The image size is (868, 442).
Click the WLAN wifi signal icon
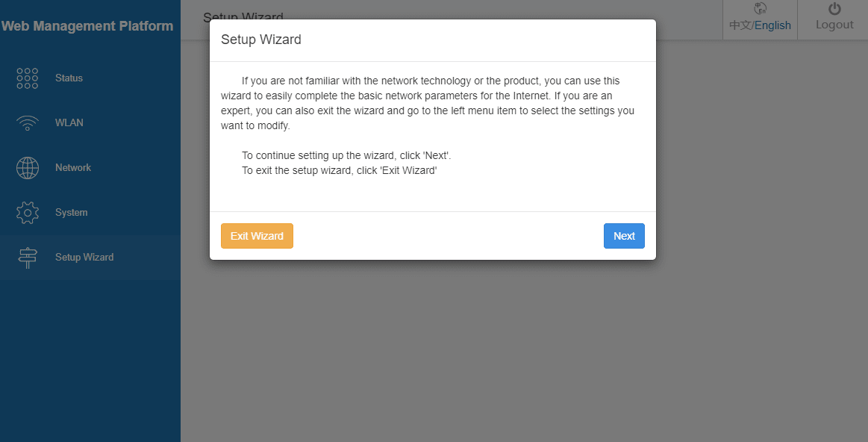point(28,123)
